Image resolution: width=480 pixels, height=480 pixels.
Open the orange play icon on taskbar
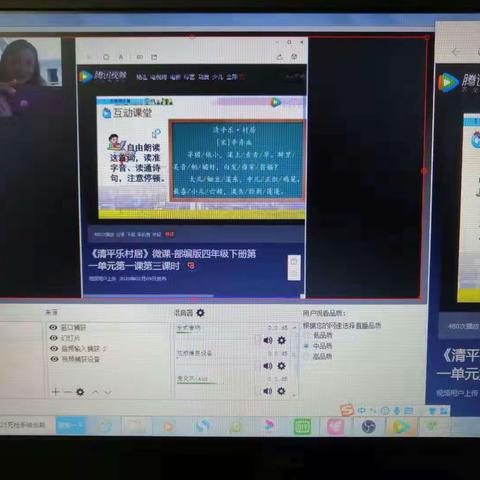[168, 426]
